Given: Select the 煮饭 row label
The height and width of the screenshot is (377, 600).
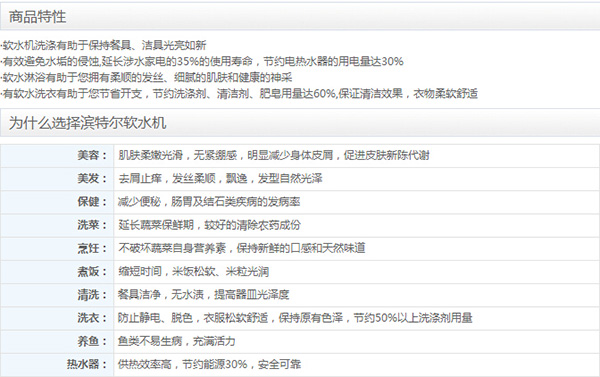Looking at the screenshot, I should pos(92,272).
